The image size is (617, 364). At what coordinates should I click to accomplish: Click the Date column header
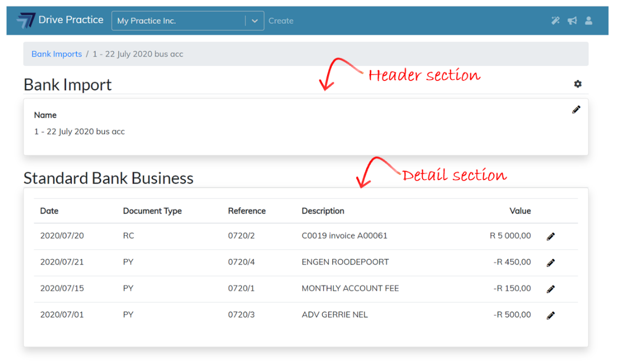(x=49, y=211)
